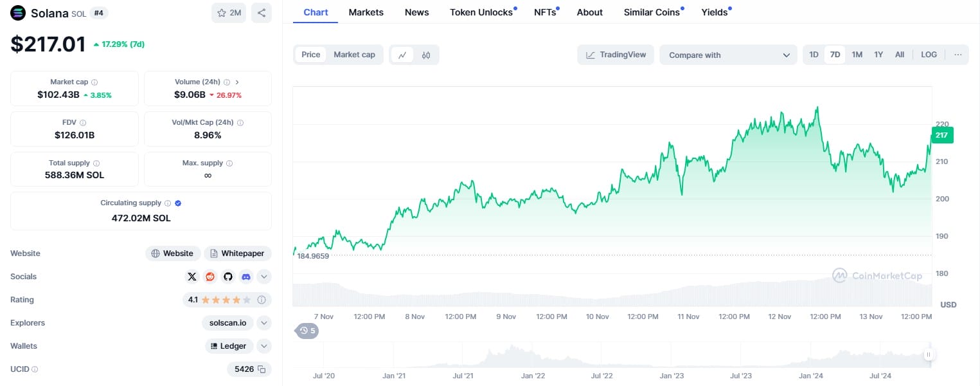980x386 pixels.
Task: Click the Rating info icon
Action: pos(262,300)
